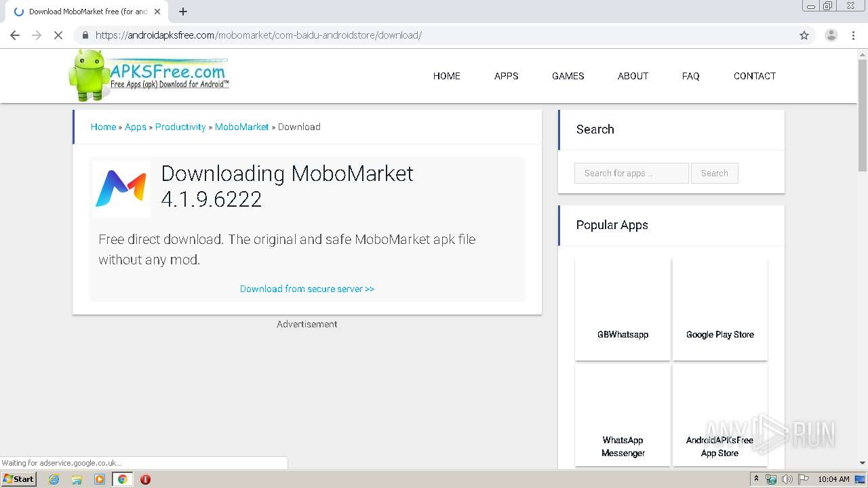The width and height of the screenshot is (868, 488).
Task: Switch to Chrome on the taskbar
Action: [123, 479]
